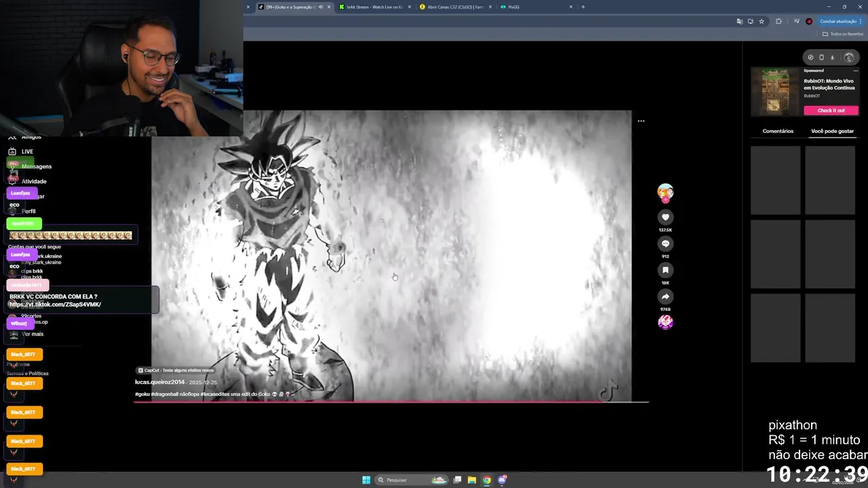Click the translate page icon
Screen dimensions: 868x488
[739, 21]
